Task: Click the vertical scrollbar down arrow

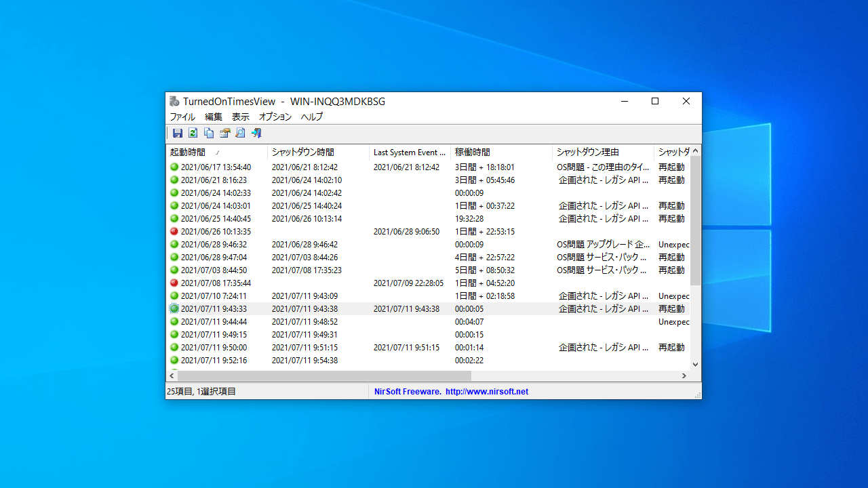Action: click(x=696, y=364)
